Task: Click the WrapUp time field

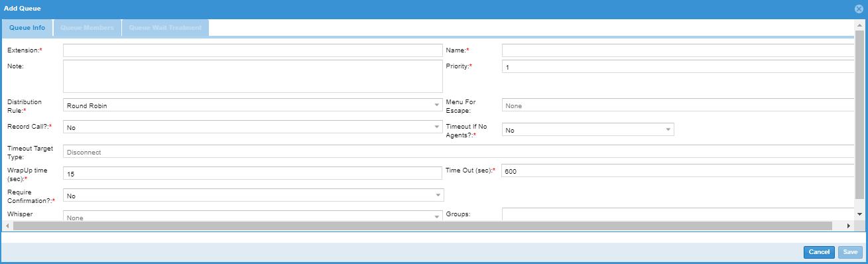Action: pos(253,173)
